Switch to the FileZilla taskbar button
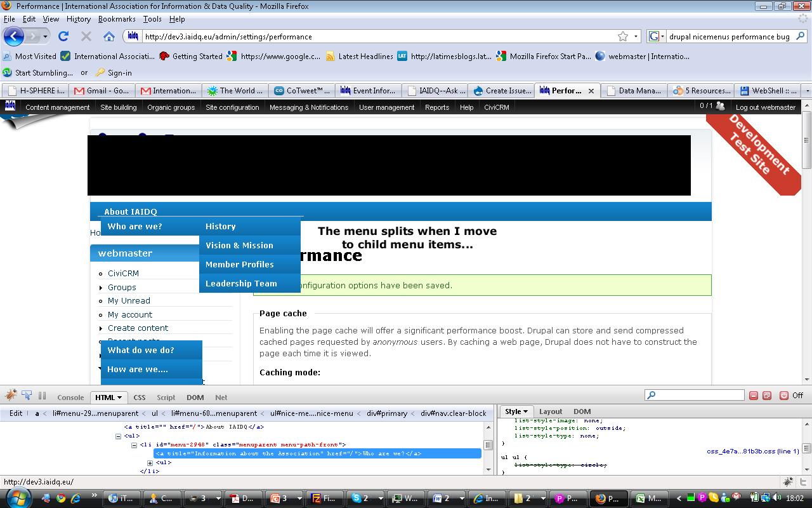 (325, 498)
